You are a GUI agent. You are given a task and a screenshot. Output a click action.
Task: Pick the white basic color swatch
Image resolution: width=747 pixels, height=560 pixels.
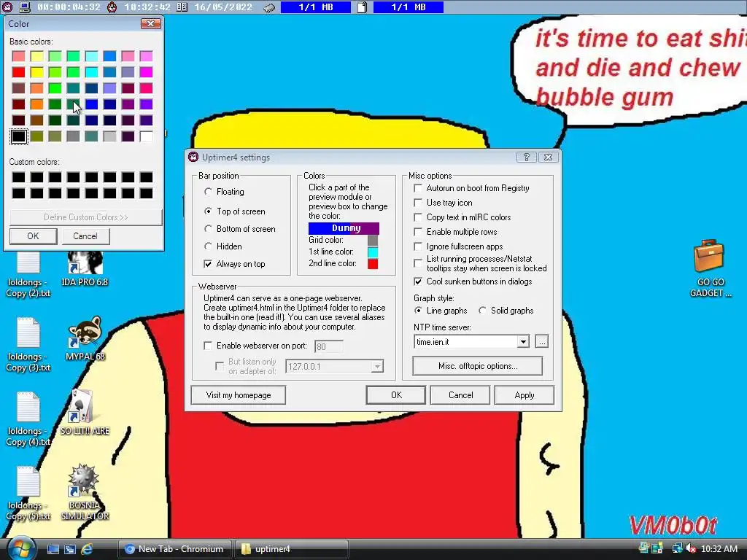146,136
